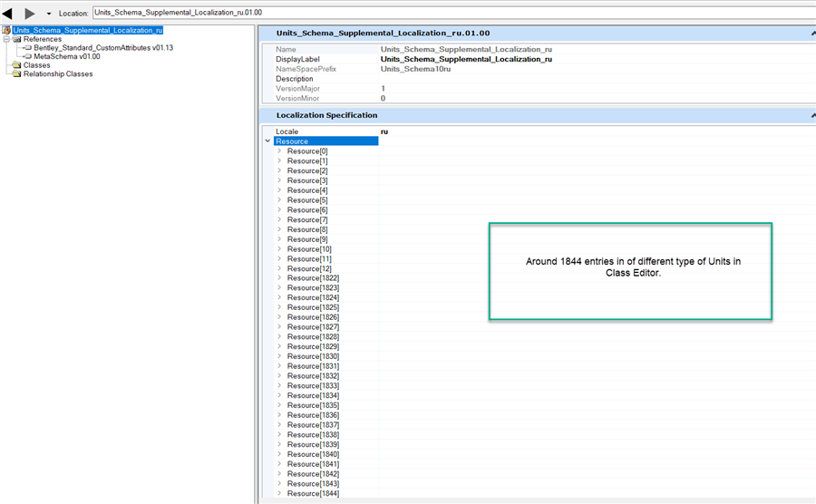Select the highlighted Resource property row
Image resolution: width=816 pixels, height=504 pixels.
tap(325, 141)
